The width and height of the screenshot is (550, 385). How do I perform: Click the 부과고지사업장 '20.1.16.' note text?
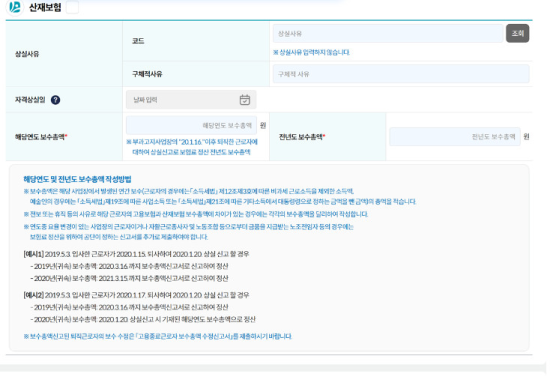(x=192, y=147)
